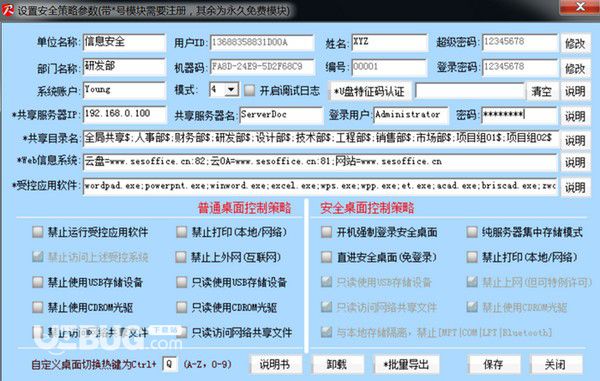This screenshot has height=381, width=600.
Task: Check 只读访问网络共享文件 in the 普通桌面 section
Action: pos(182,332)
